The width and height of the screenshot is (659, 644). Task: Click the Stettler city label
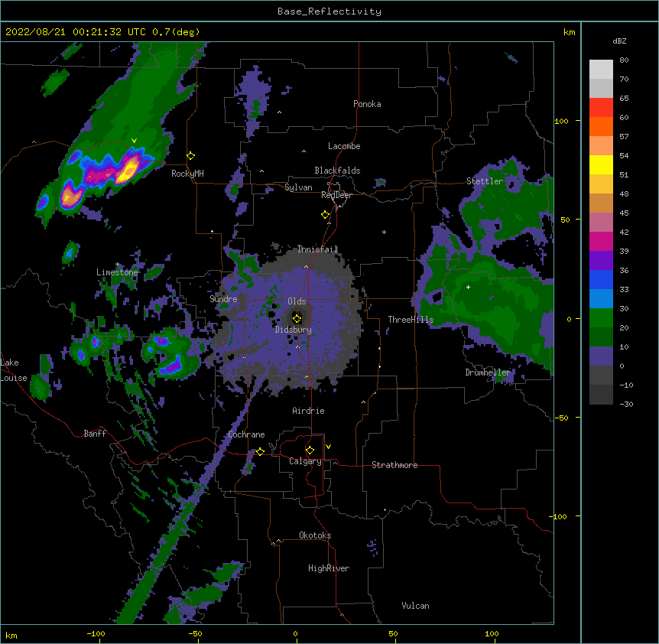[x=485, y=181]
